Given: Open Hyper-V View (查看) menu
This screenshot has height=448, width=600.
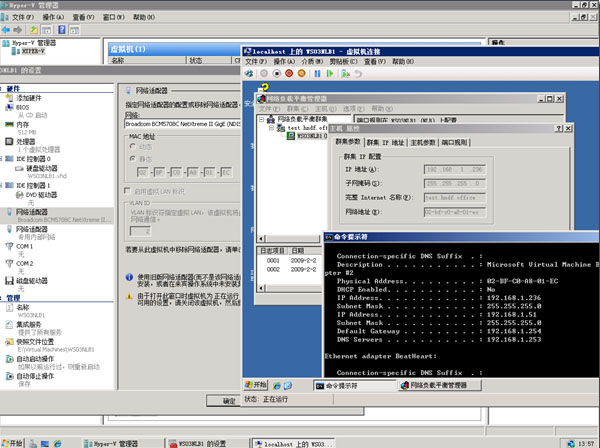Looking at the screenshot, I should 83,17.
